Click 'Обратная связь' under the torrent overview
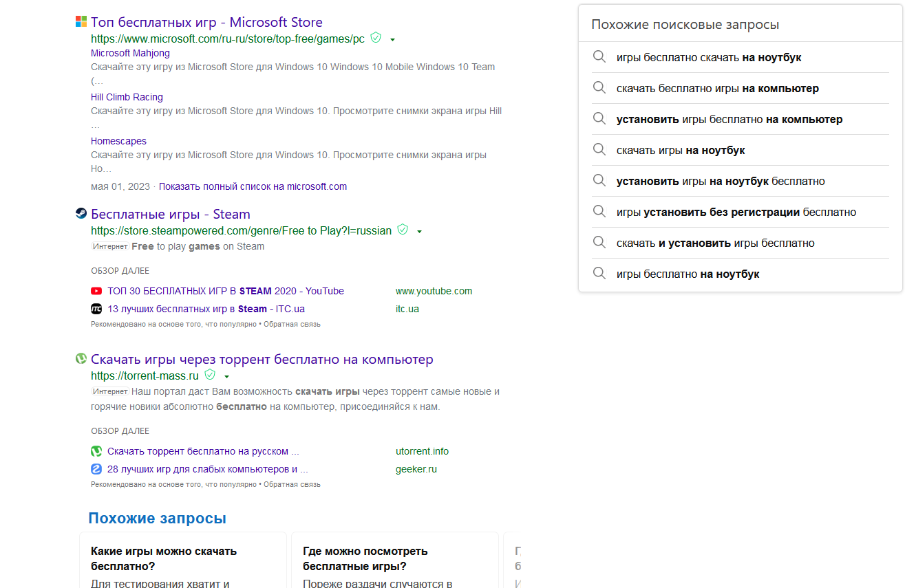The width and height of the screenshot is (905, 588). coord(292,484)
